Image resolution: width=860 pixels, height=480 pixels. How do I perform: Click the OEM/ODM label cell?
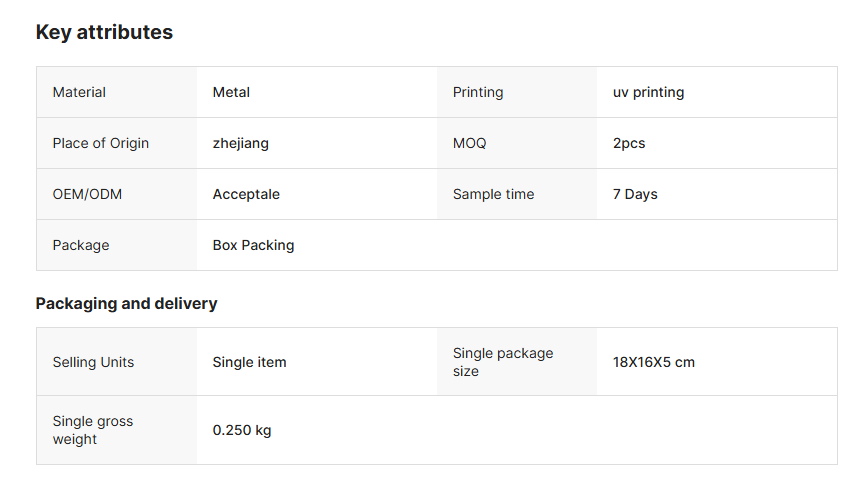tap(87, 194)
